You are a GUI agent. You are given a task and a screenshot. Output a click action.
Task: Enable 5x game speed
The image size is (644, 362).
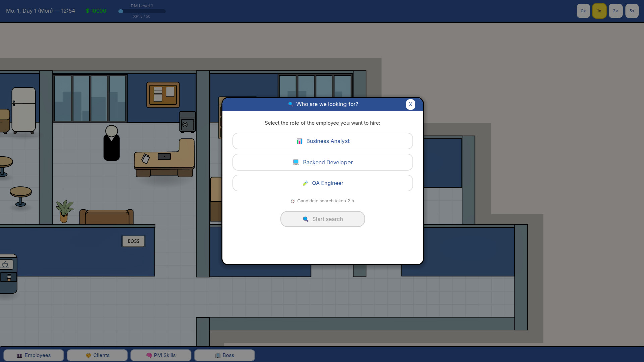click(x=632, y=11)
